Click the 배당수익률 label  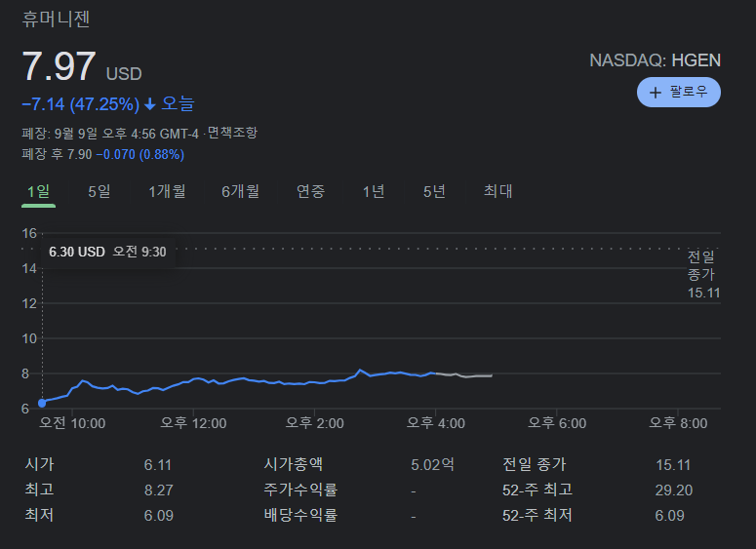tap(300, 515)
